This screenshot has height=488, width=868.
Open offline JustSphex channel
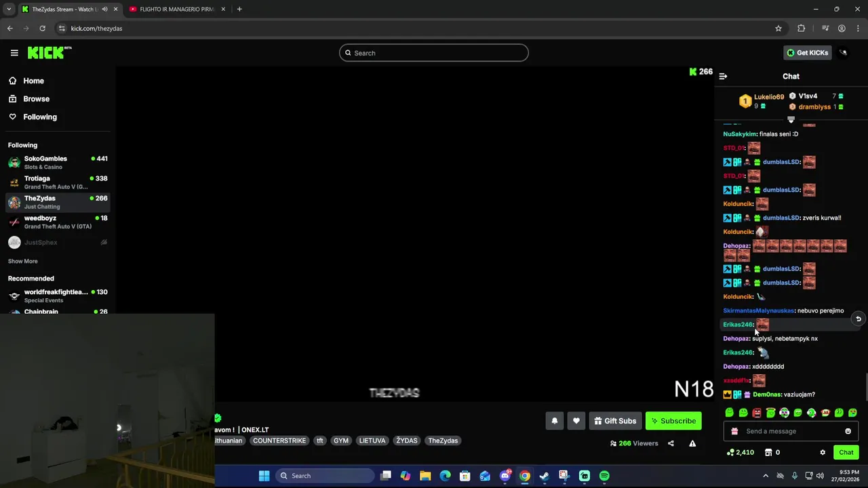click(58, 243)
